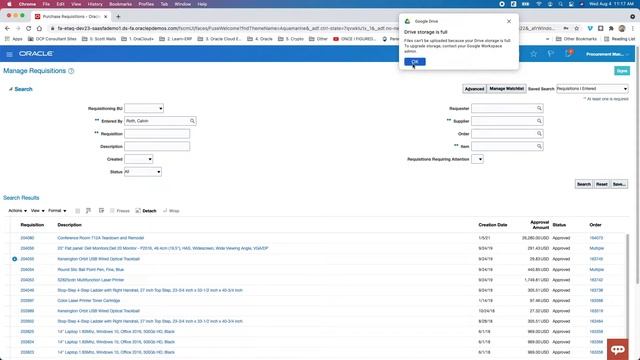The height and width of the screenshot is (360, 640).
Task: Open the Saved Search dropdown
Action: [x=592, y=89]
